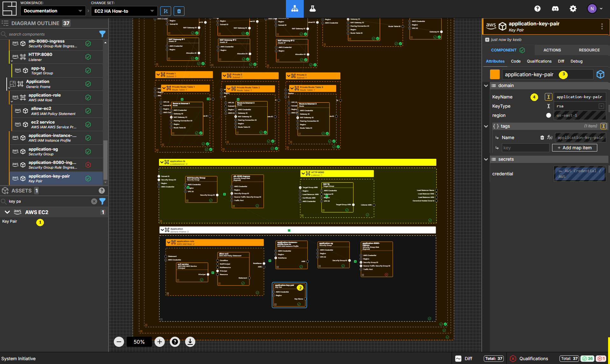
Task: Click the tags map source icon
Action: click(603, 126)
